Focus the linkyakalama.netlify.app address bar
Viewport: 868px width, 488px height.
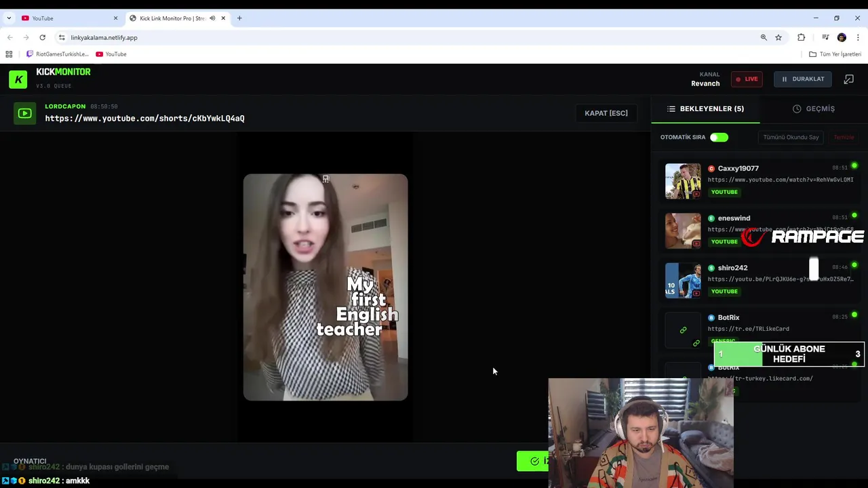104,37
